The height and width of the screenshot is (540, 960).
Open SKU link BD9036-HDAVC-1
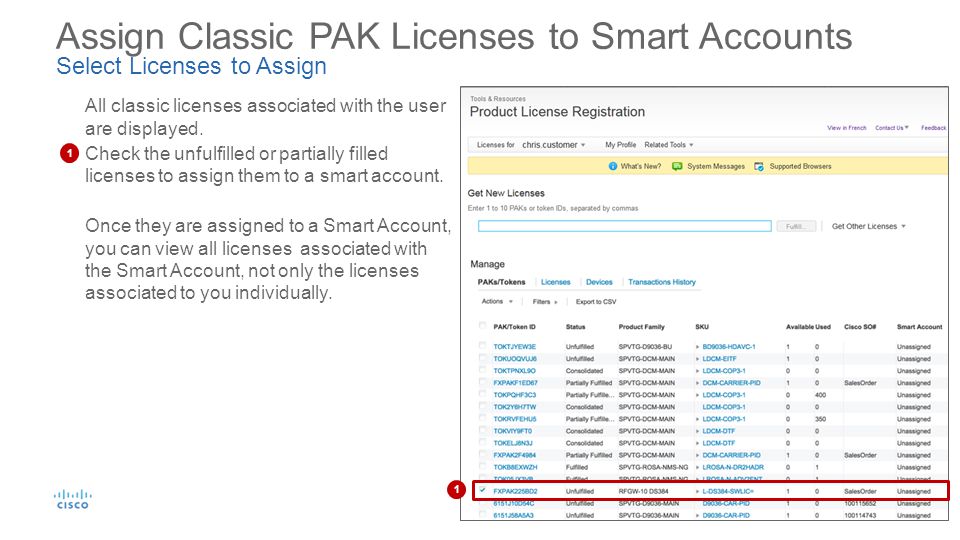tap(729, 347)
